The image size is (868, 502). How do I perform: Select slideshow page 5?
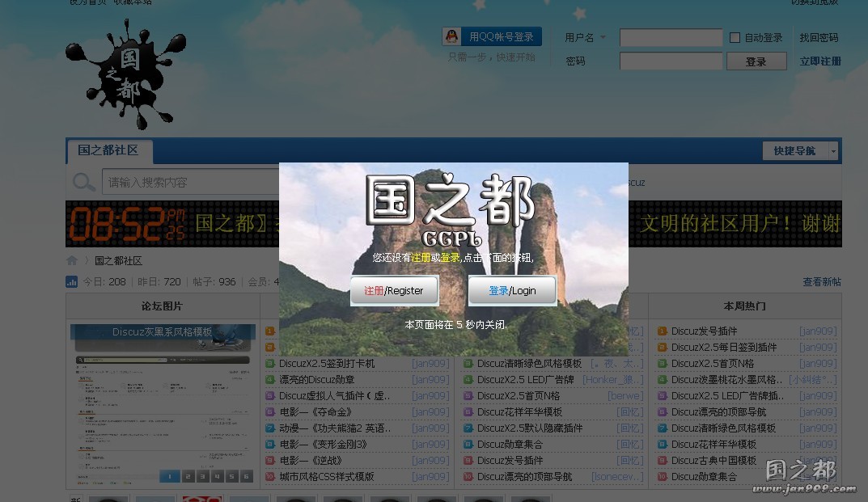coord(232,477)
